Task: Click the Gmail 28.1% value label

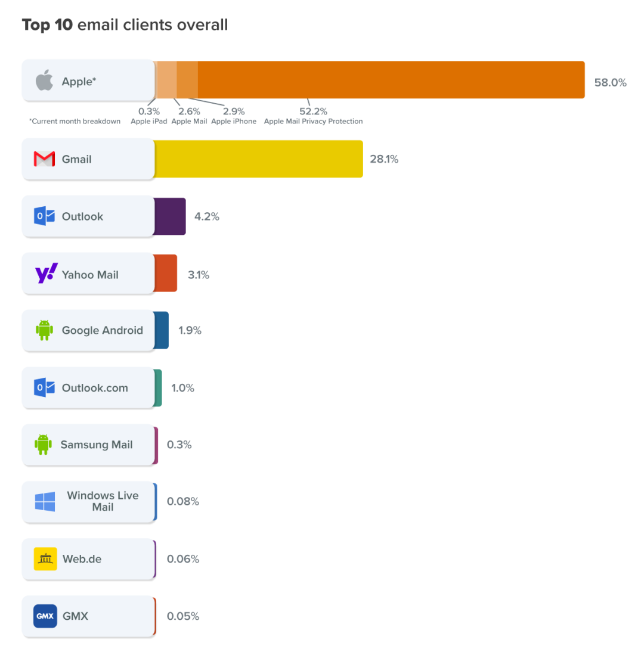Action: (383, 159)
